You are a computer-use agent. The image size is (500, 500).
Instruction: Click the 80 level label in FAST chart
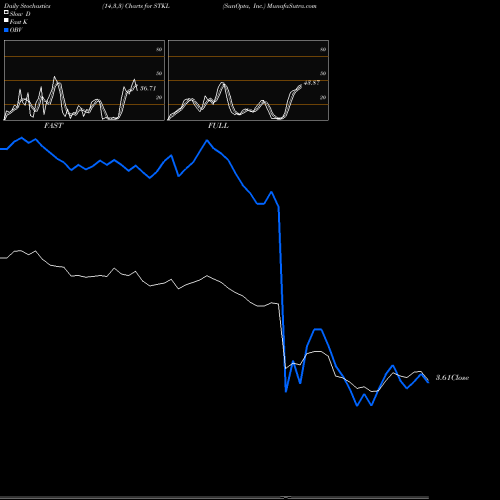[x=159, y=49]
